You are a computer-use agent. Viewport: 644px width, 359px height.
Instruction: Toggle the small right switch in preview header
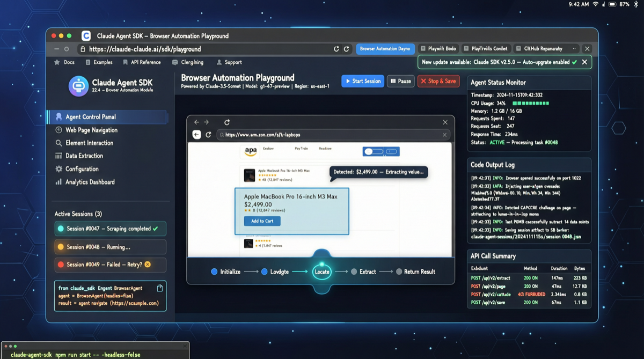click(391, 152)
